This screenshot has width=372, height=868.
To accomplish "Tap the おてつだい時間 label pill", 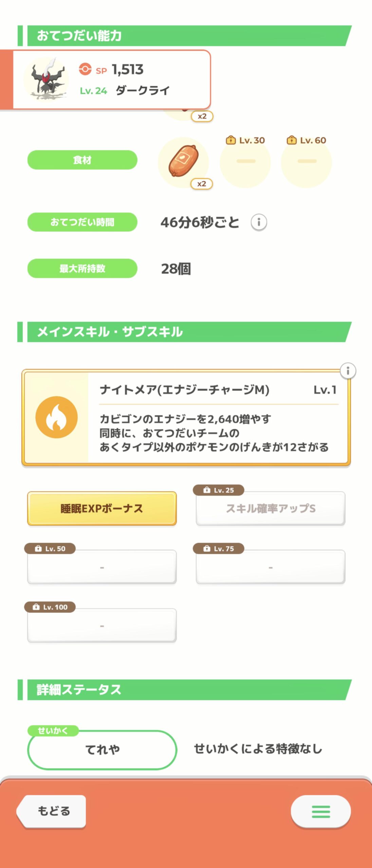I will [82, 222].
